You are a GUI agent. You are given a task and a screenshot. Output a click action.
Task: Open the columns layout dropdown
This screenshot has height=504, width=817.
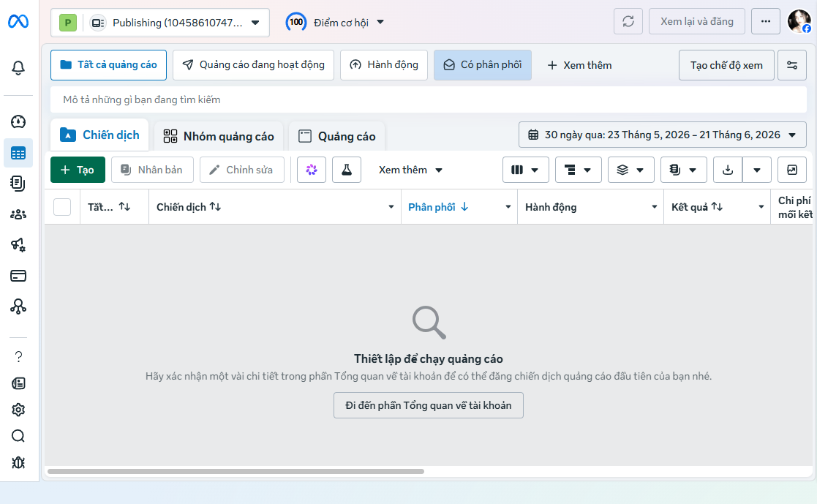(x=525, y=170)
